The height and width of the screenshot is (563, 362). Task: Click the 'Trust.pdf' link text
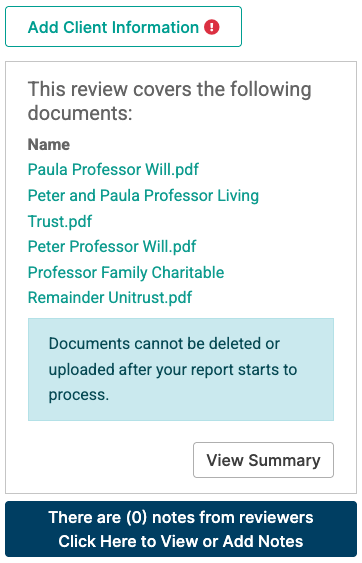click(60, 221)
